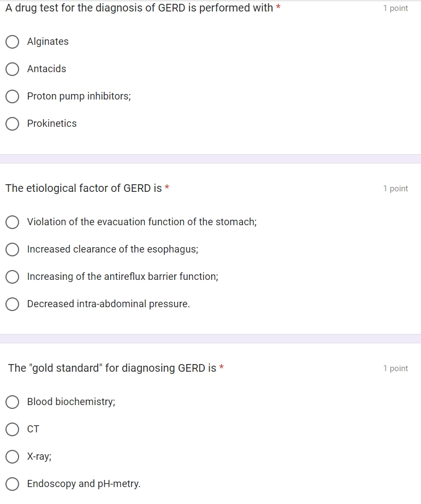Click the gold standard diagnosis question title
The width and height of the screenshot is (421, 504).
tap(112, 368)
